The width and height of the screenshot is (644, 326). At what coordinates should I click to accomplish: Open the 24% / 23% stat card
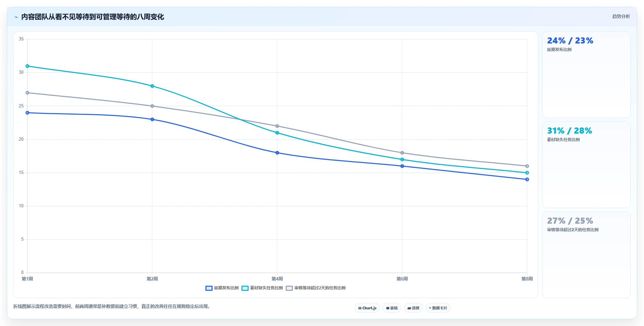(586, 75)
